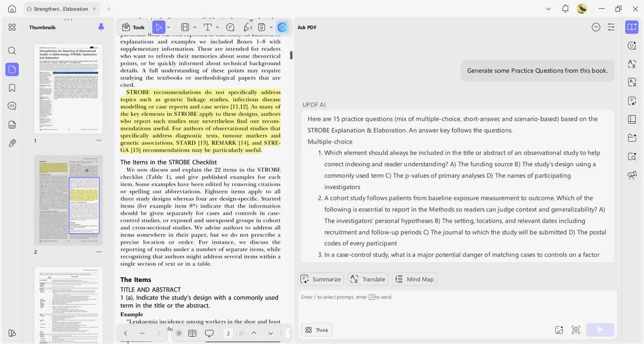
Task: Click Generate some Practice Questions from this book
Action: pyautogui.click(x=537, y=70)
